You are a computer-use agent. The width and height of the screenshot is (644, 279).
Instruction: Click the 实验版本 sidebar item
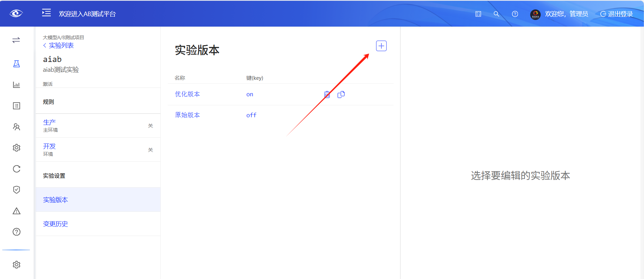[55, 200]
